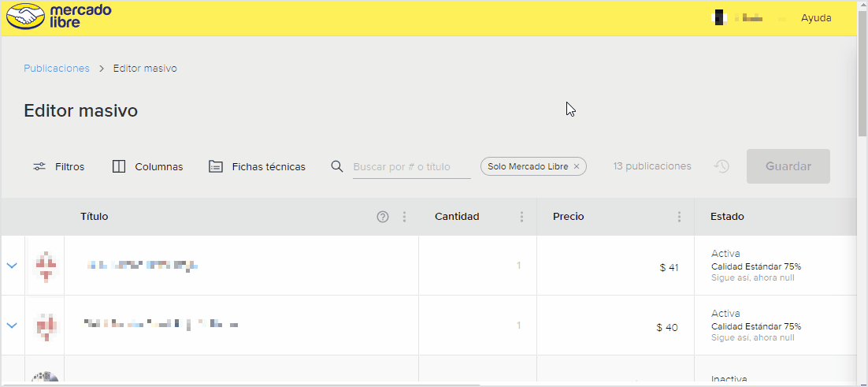Click the Solo Mercado Libre filter chip label

click(x=528, y=166)
